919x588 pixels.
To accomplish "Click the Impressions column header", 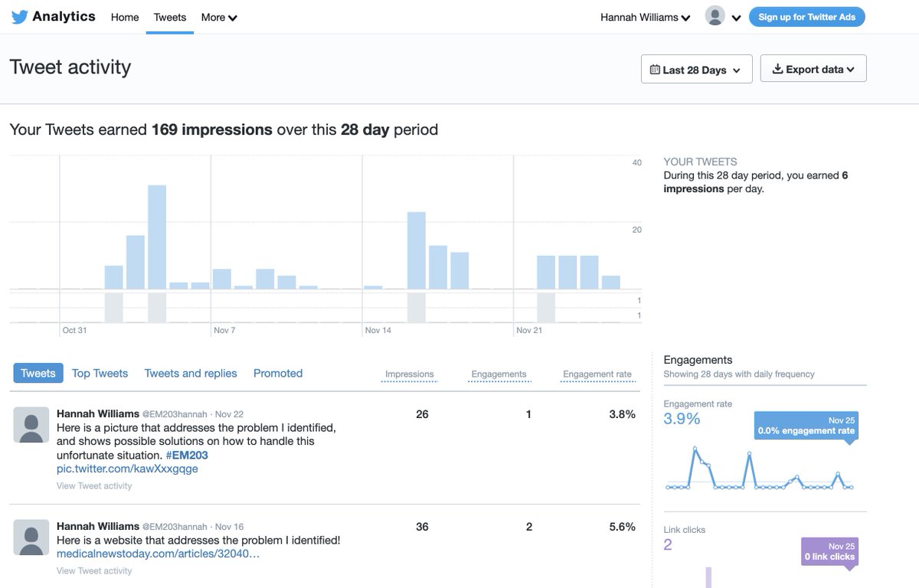I will (409, 374).
